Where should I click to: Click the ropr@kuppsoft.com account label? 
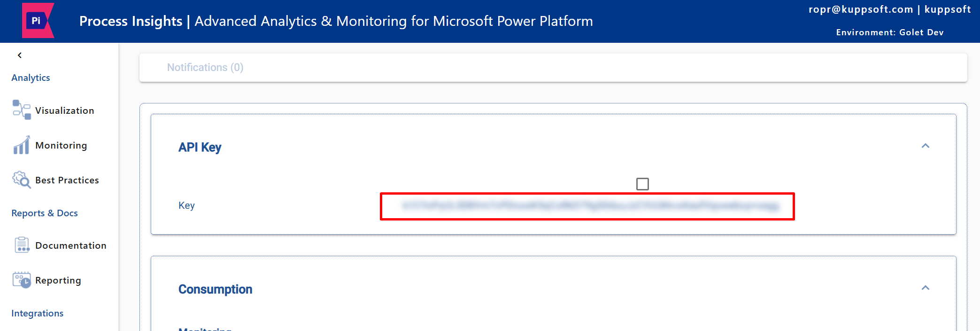point(861,9)
